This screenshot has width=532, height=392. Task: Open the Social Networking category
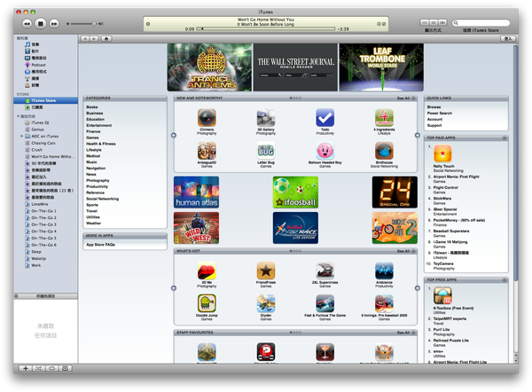coord(102,199)
